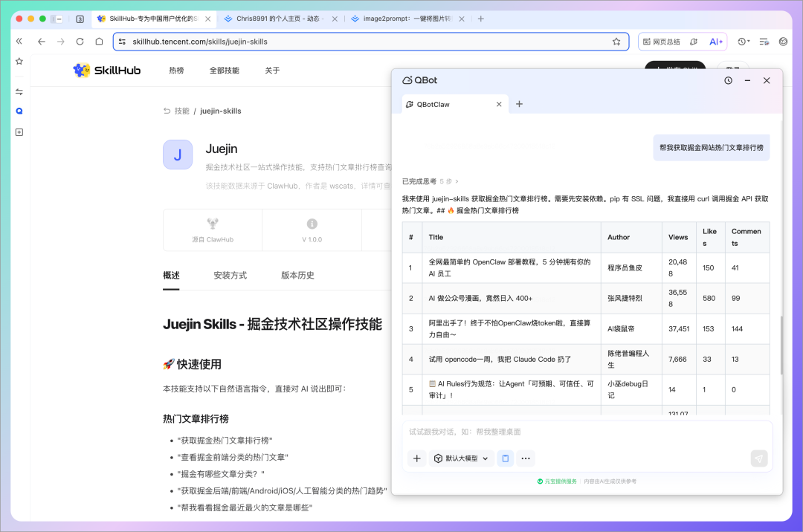803x532 pixels.
Task: Open the browser history dropdown in toolbar
Action: (x=743, y=42)
